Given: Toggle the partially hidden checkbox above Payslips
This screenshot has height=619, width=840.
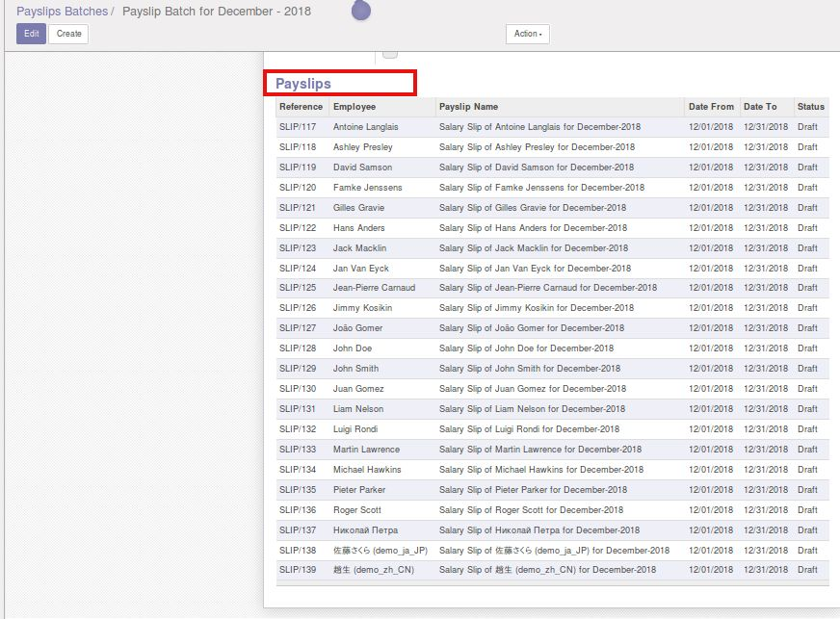Looking at the screenshot, I should (390, 53).
